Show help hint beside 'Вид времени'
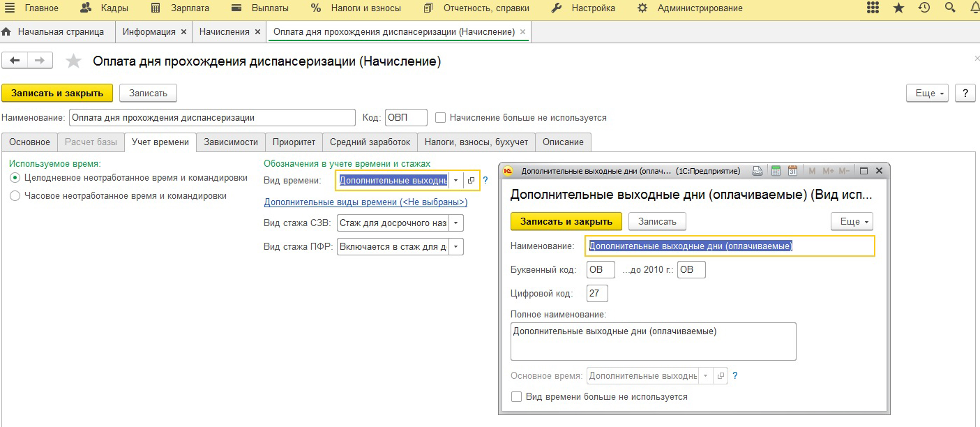Image resolution: width=980 pixels, height=427 pixels. coord(485,181)
